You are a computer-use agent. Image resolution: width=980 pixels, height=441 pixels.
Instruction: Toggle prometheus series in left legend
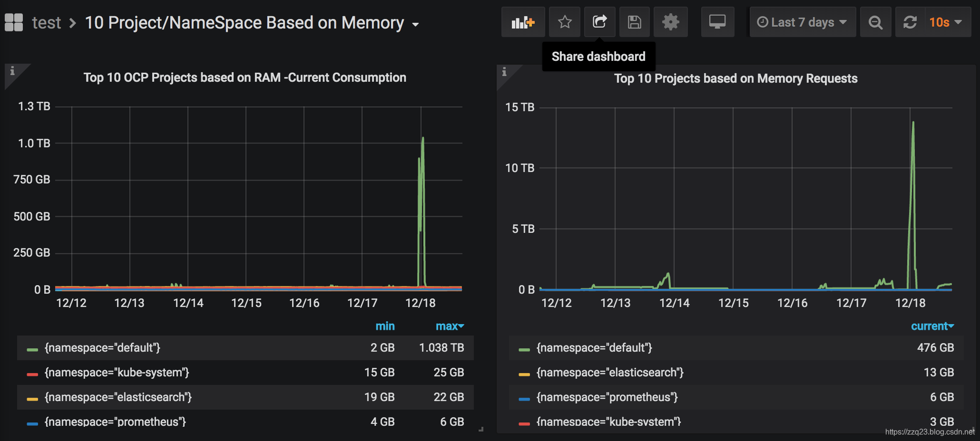click(115, 422)
